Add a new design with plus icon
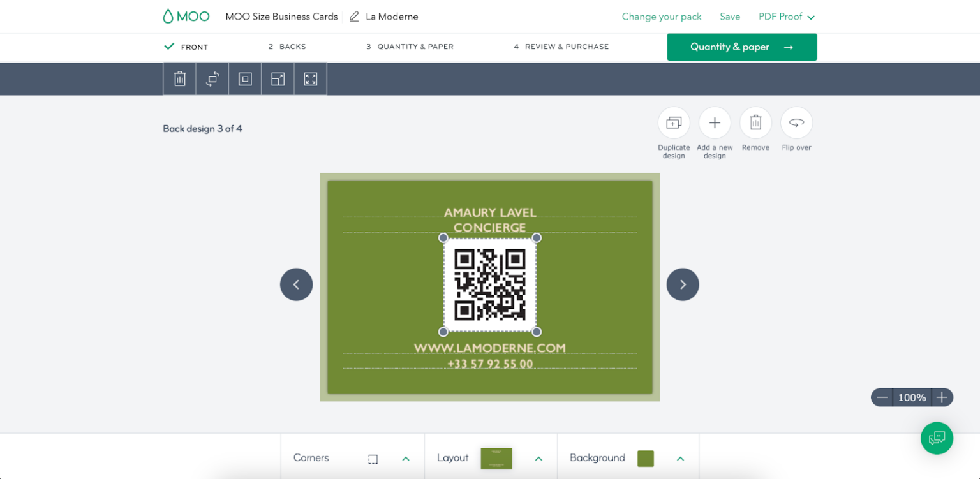This screenshot has height=479, width=980. click(715, 123)
